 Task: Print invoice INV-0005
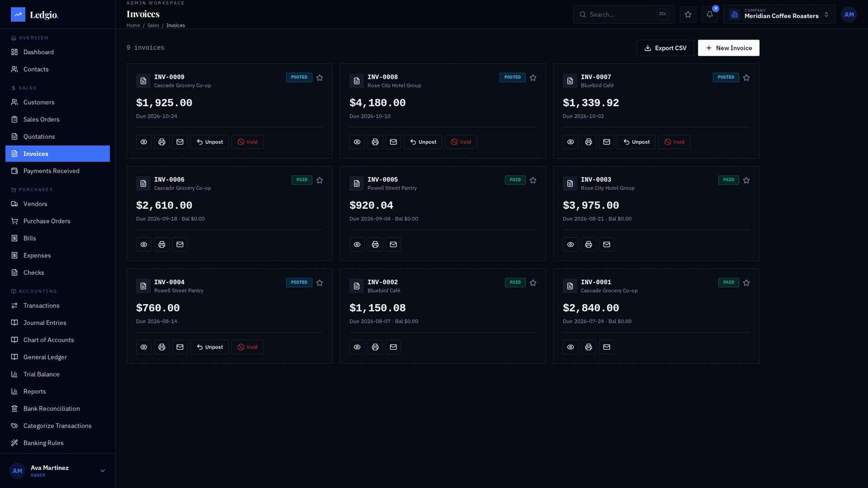point(375,245)
